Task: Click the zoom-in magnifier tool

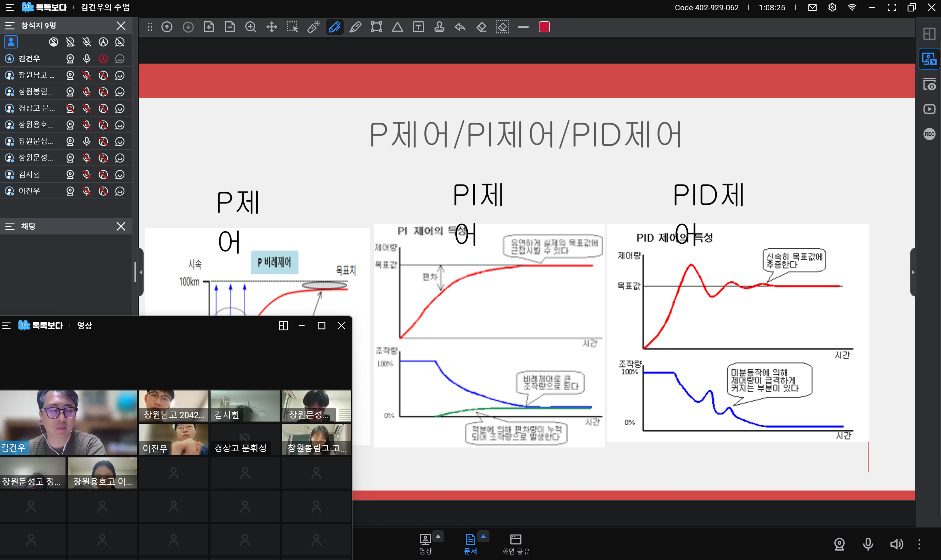Action: click(251, 27)
